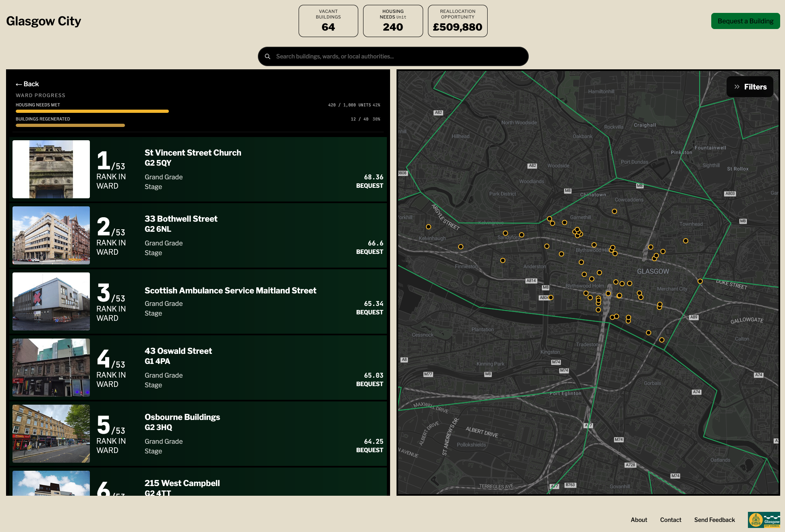The height and width of the screenshot is (532, 785).
Task: Click the search magnifier icon
Action: tap(268, 56)
